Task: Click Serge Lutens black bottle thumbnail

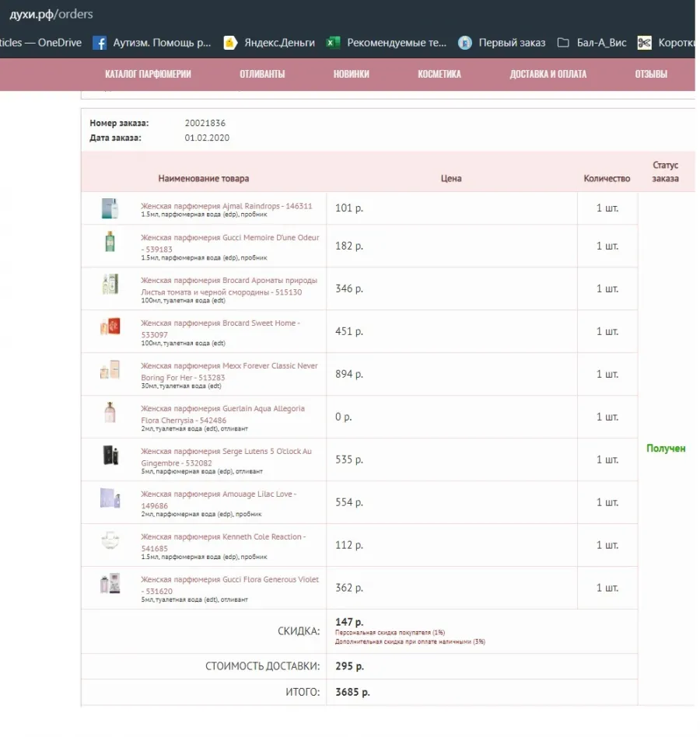Action: pos(111,455)
